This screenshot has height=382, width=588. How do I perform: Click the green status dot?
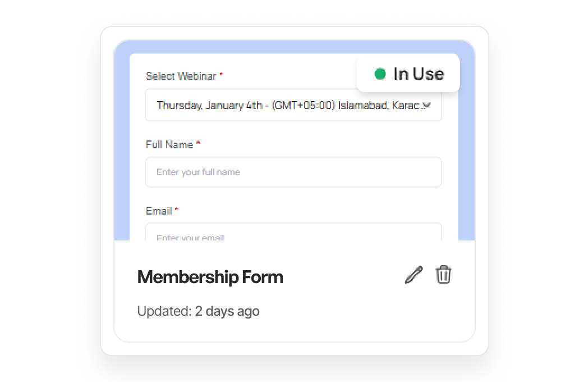[x=380, y=74]
